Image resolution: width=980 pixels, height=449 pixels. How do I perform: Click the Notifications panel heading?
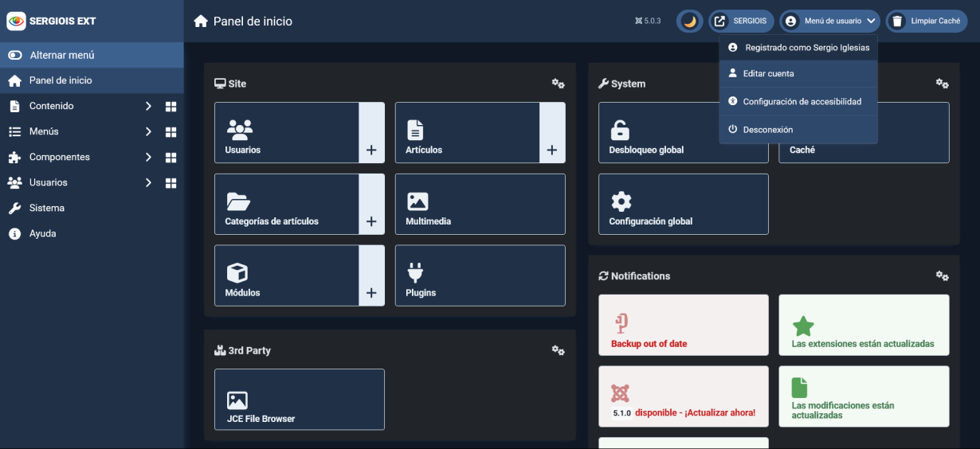634,275
